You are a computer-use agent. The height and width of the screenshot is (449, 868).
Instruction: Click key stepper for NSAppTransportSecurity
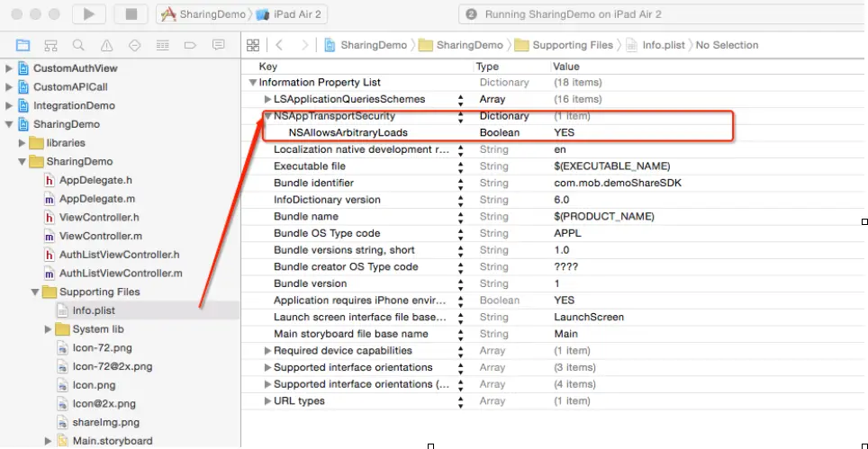click(x=461, y=116)
